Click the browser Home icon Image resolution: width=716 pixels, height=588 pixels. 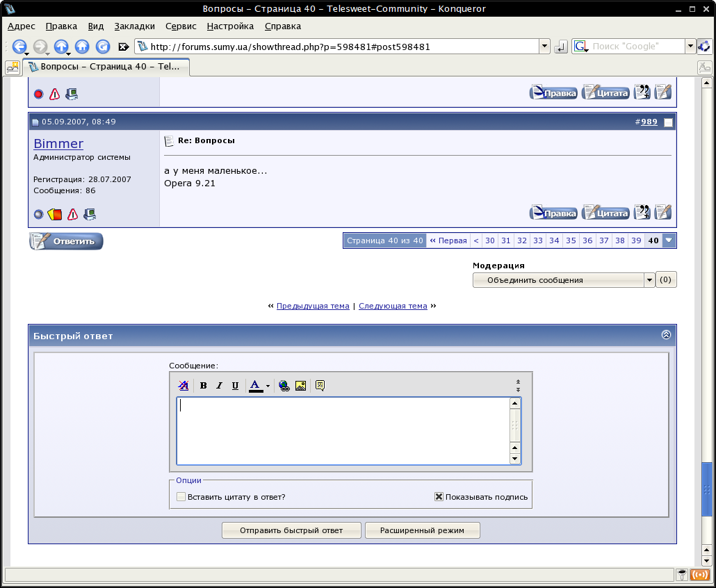click(82, 47)
